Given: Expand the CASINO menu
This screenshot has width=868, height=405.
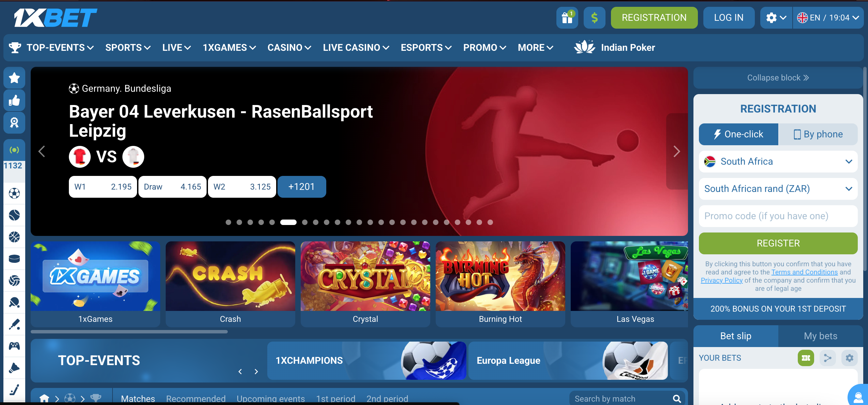Looking at the screenshot, I should pyautogui.click(x=289, y=48).
